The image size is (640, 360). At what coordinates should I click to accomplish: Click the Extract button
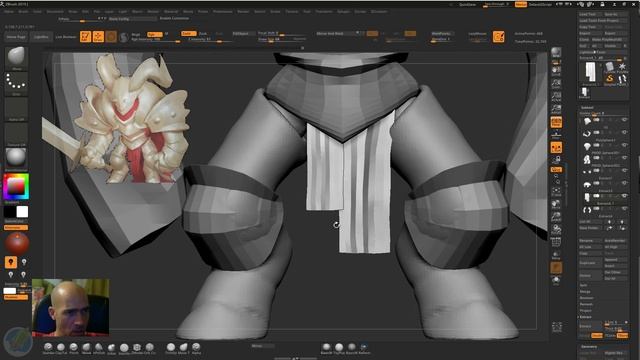590,326
